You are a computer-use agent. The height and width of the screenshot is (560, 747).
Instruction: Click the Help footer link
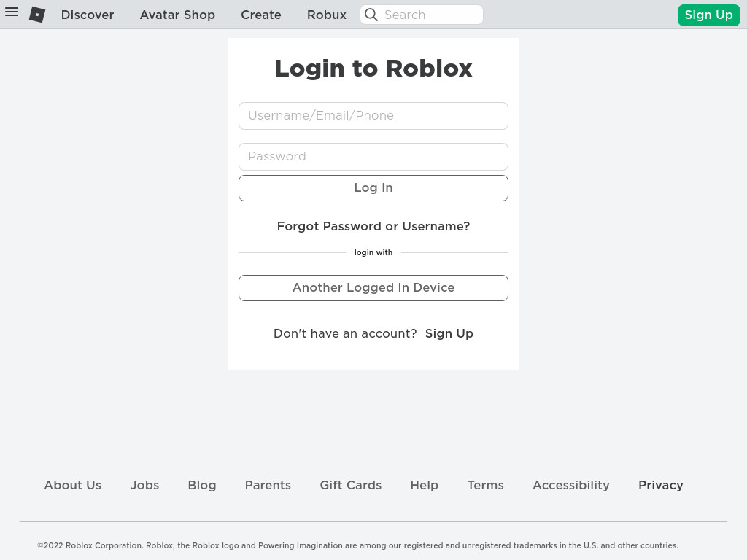tap(424, 485)
